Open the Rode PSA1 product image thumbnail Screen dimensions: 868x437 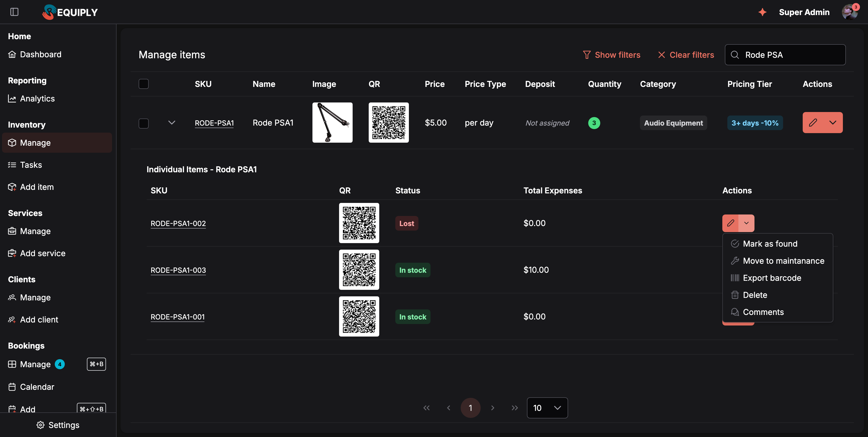[332, 123]
